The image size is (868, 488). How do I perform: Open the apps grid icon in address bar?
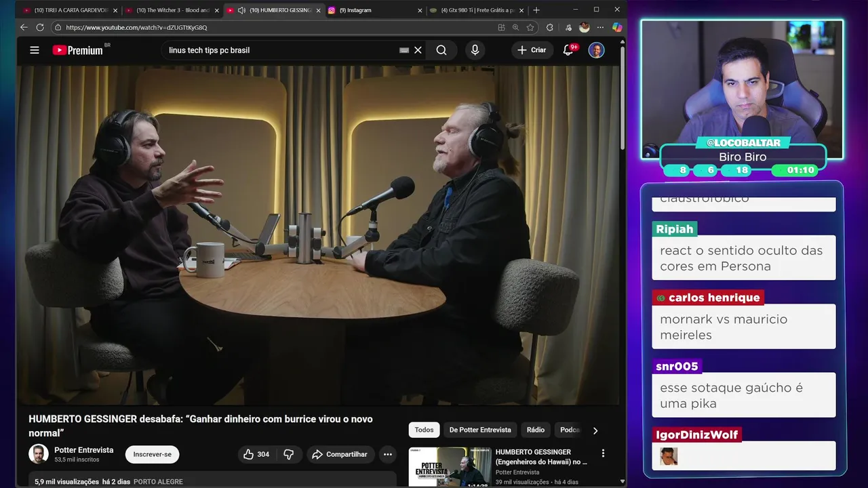tap(501, 27)
